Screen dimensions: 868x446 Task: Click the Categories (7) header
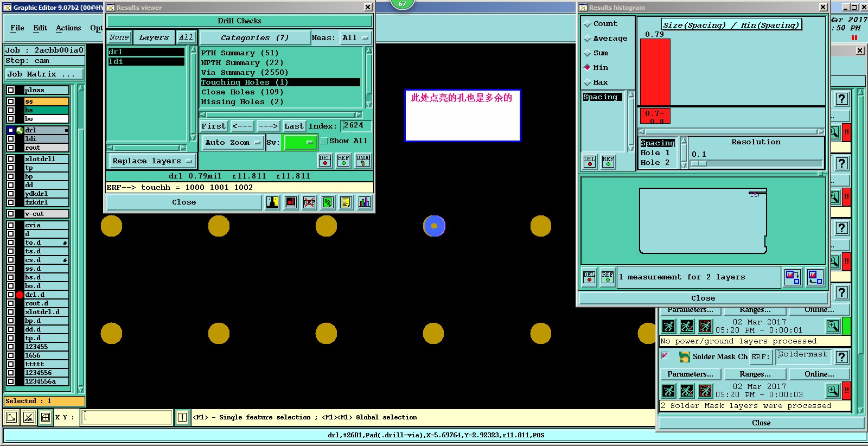tap(254, 38)
